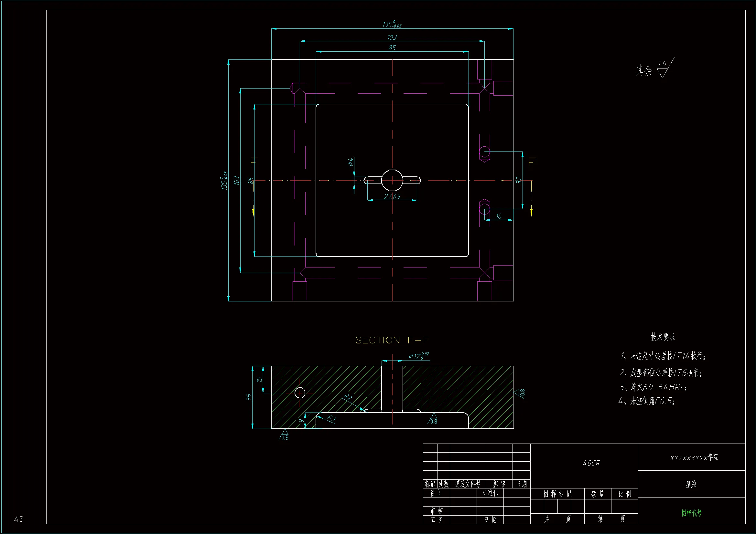This screenshot has height=534, width=756.
Task: Click the central circle in the top view
Action: (392, 180)
